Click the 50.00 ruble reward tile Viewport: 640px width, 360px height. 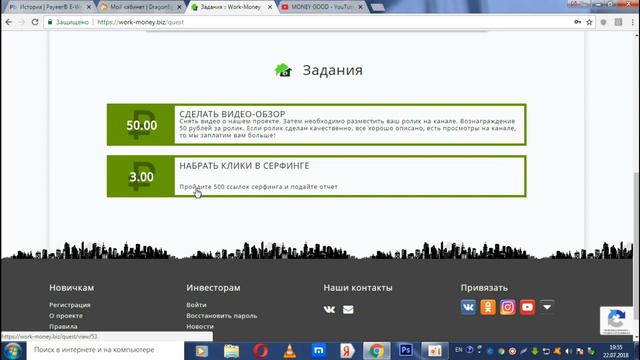click(x=141, y=125)
